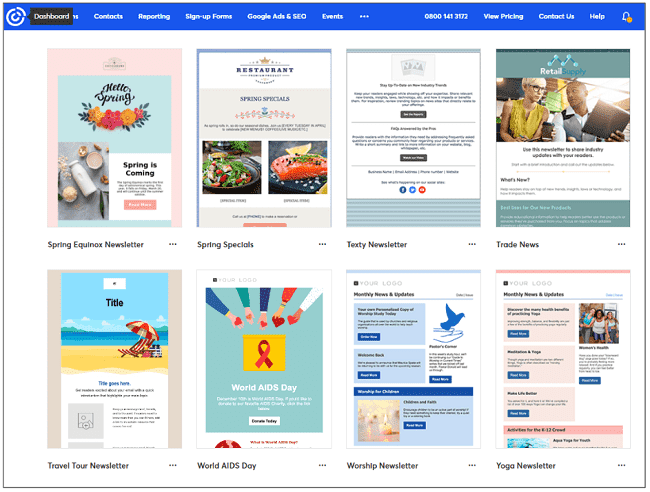This screenshot has height=492, width=650.
Task: Select the Yoga Newsletter template preview
Action: coord(563,360)
